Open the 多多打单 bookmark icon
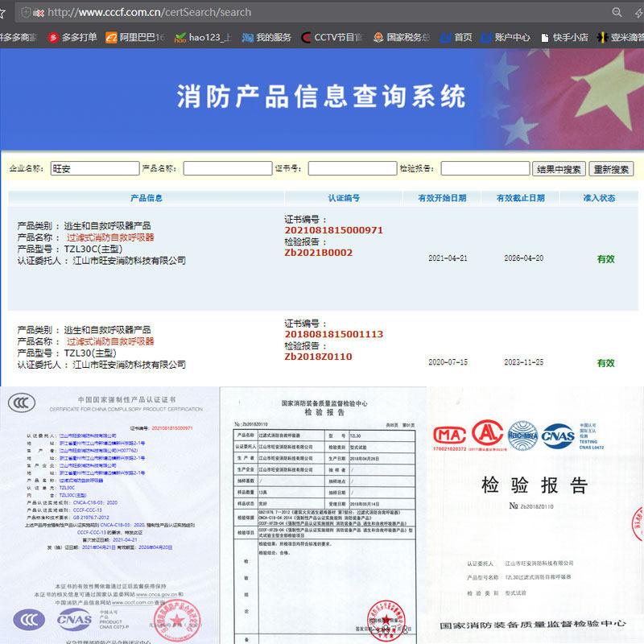Screen dimensions: 644x644 (x=53, y=37)
